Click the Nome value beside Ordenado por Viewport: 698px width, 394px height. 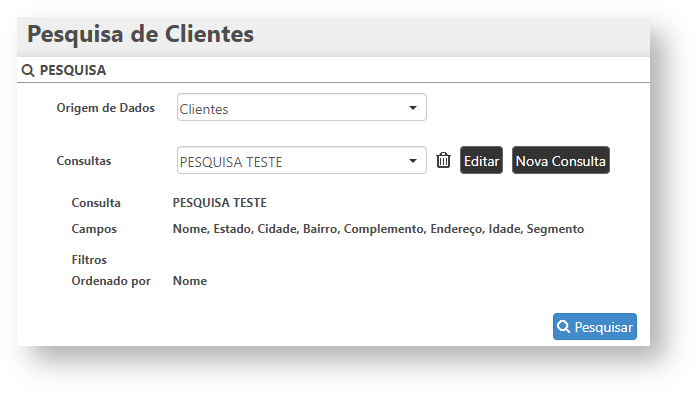pos(190,281)
